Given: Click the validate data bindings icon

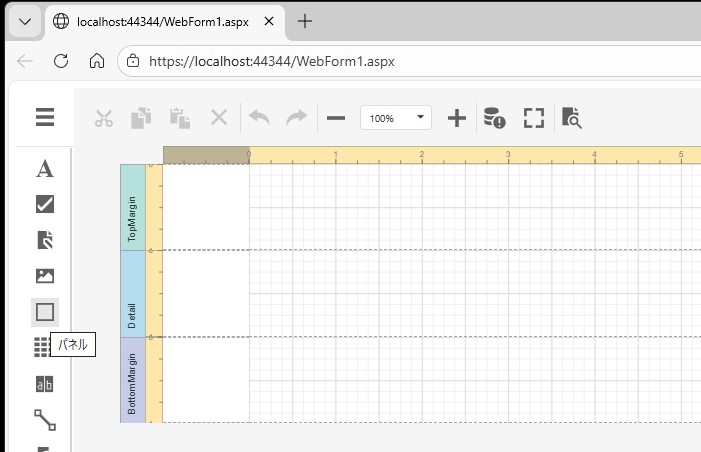Looking at the screenshot, I should (x=494, y=118).
